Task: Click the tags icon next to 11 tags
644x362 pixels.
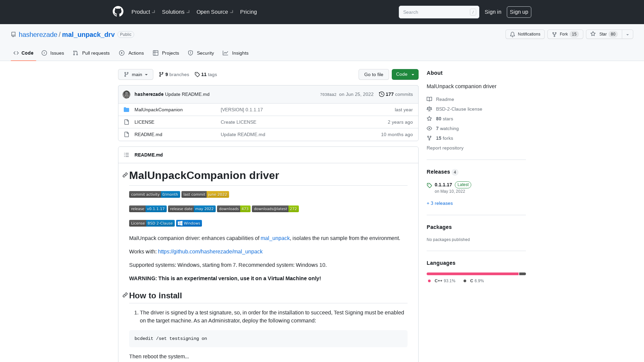Action: pos(197,74)
